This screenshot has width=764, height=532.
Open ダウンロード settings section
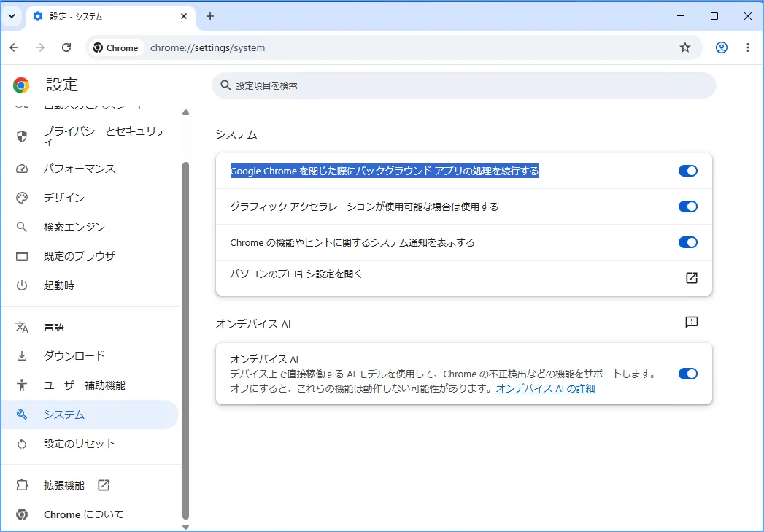pos(90,355)
